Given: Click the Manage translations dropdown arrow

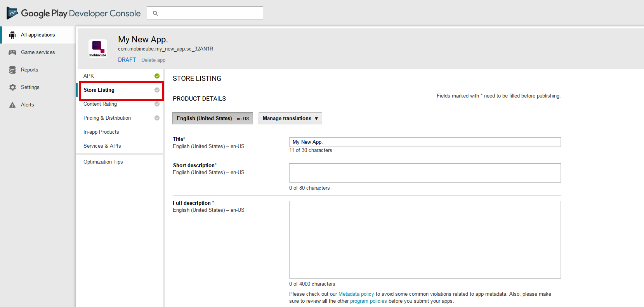Looking at the screenshot, I should click(316, 119).
